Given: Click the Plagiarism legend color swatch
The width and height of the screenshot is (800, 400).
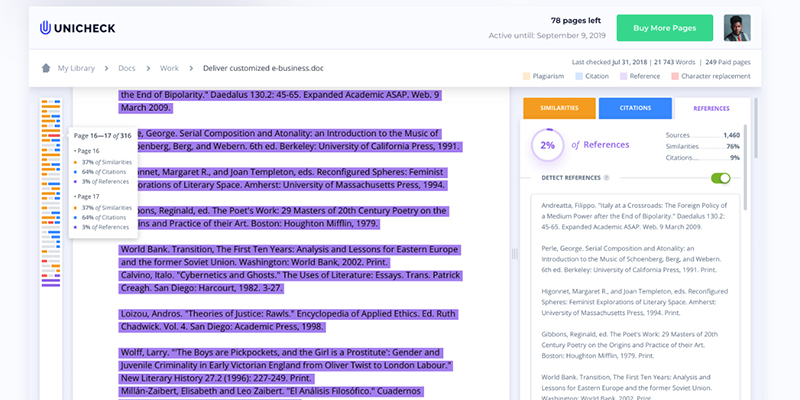Looking at the screenshot, I should 526,76.
